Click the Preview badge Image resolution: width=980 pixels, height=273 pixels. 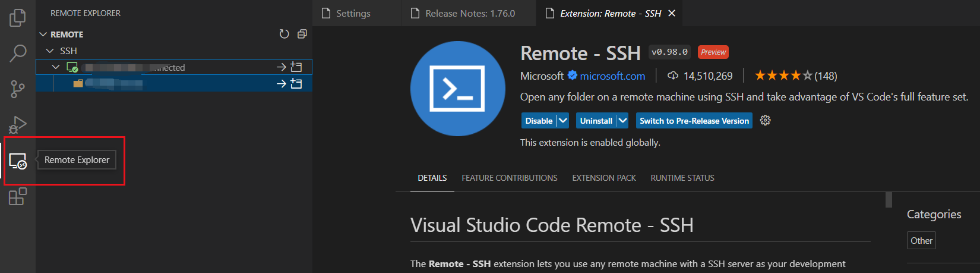click(x=713, y=52)
